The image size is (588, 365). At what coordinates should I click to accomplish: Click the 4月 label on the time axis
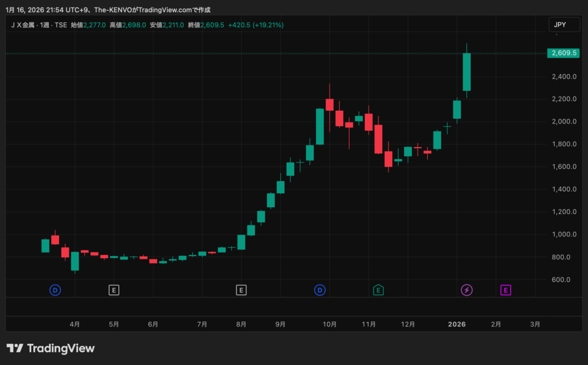pos(75,324)
